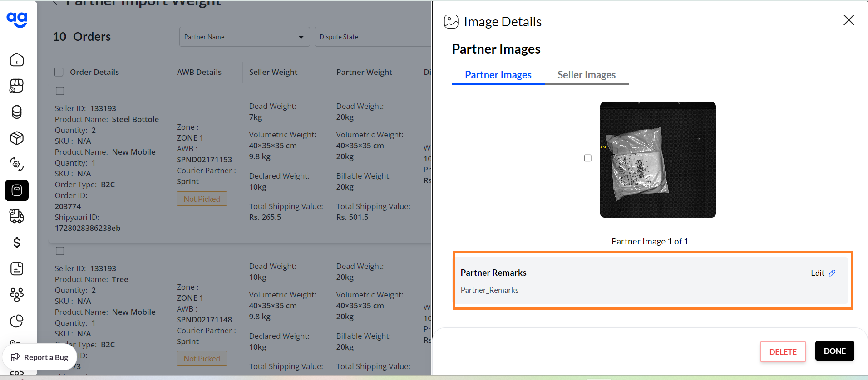Open the store icon in sidebar
The image size is (868, 380).
click(x=17, y=86)
